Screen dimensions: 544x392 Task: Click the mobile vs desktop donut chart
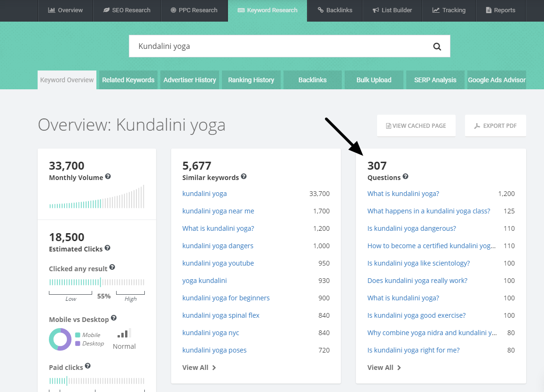60,339
